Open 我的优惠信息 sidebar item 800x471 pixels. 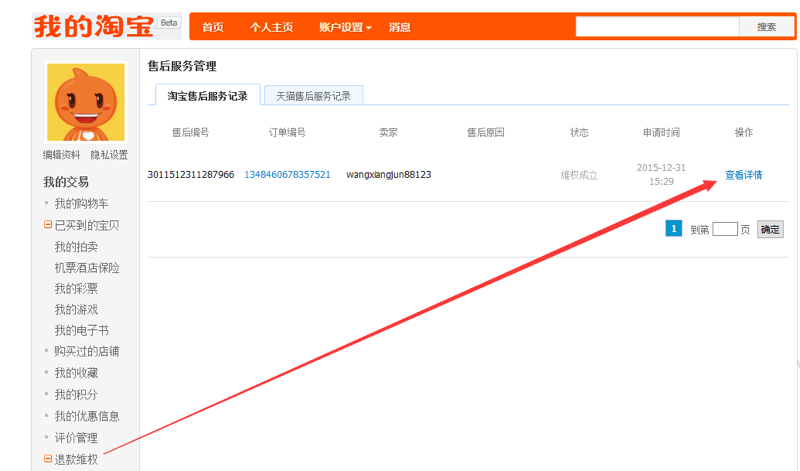point(87,416)
